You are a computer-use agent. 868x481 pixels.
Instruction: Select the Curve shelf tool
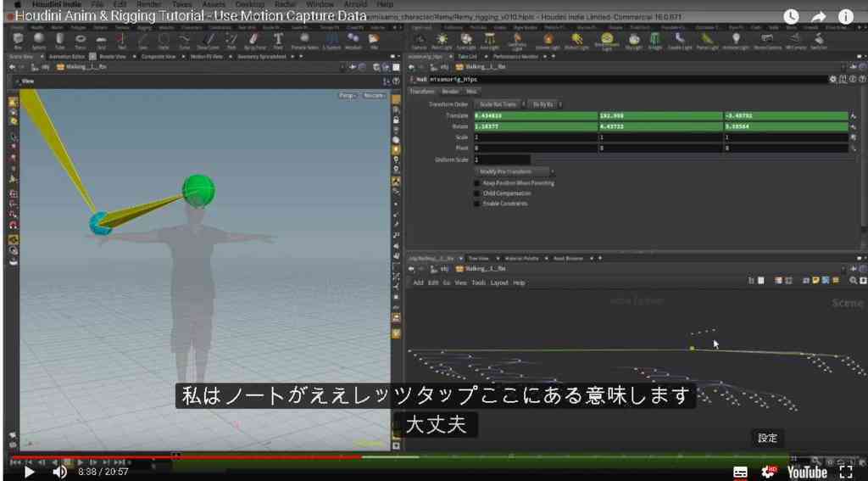pos(184,41)
